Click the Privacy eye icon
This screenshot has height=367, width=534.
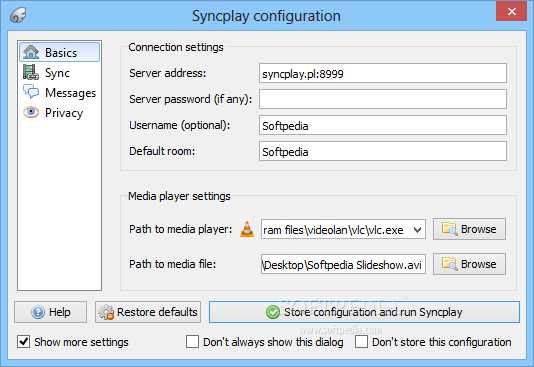[31, 112]
